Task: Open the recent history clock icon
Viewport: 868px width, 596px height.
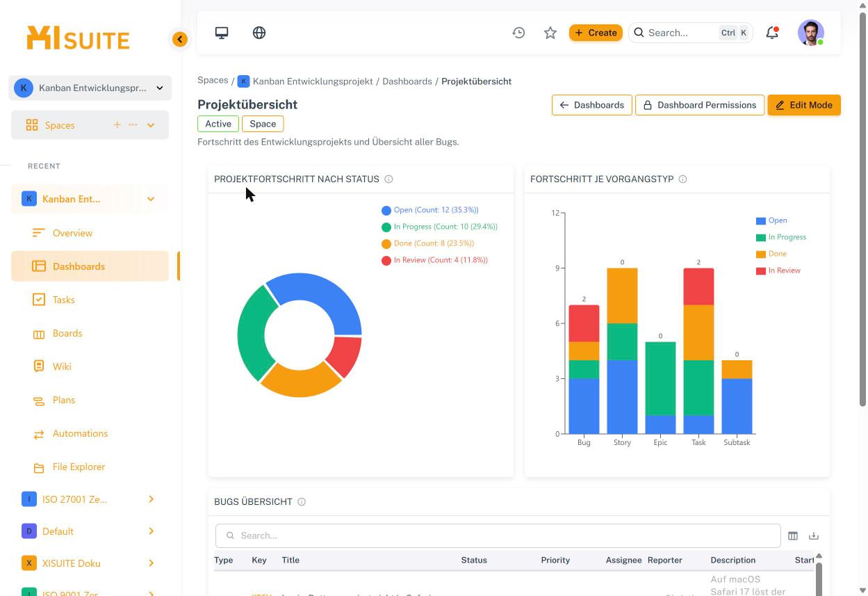Action: (x=518, y=33)
